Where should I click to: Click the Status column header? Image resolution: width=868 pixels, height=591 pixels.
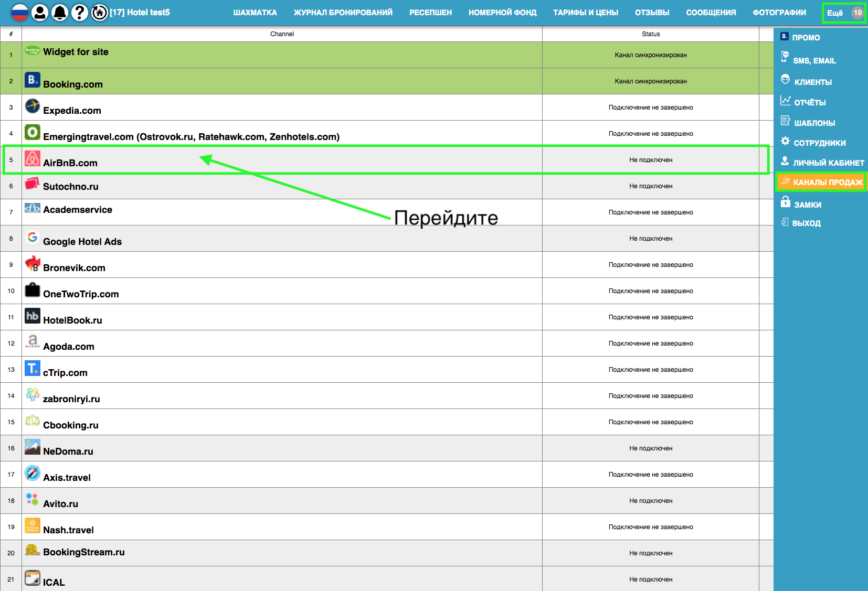point(651,34)
